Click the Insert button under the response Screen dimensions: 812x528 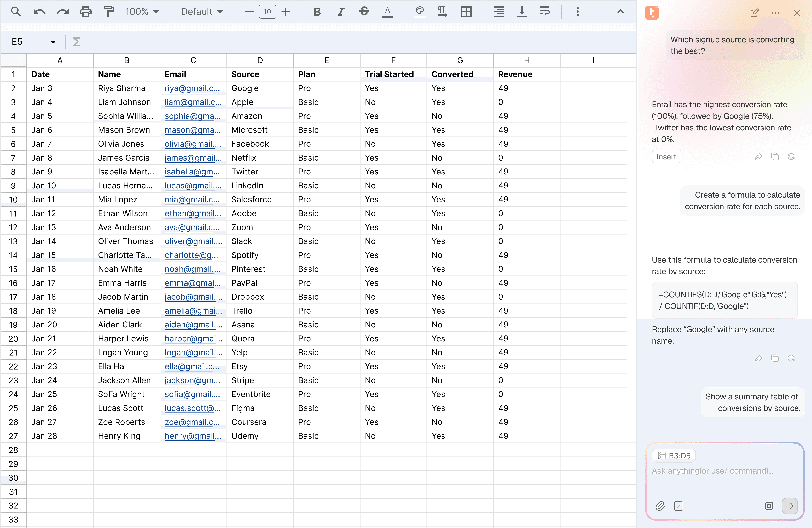pos(666,157)
